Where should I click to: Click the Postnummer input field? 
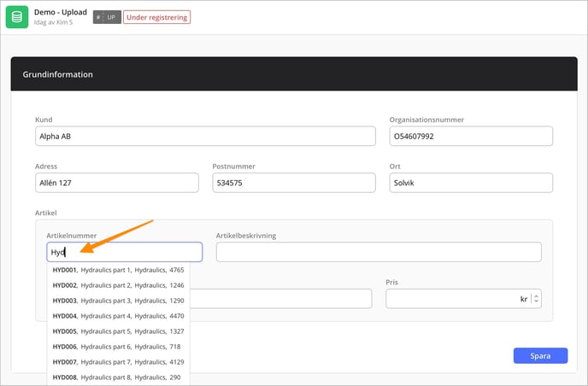click(294, 183)
